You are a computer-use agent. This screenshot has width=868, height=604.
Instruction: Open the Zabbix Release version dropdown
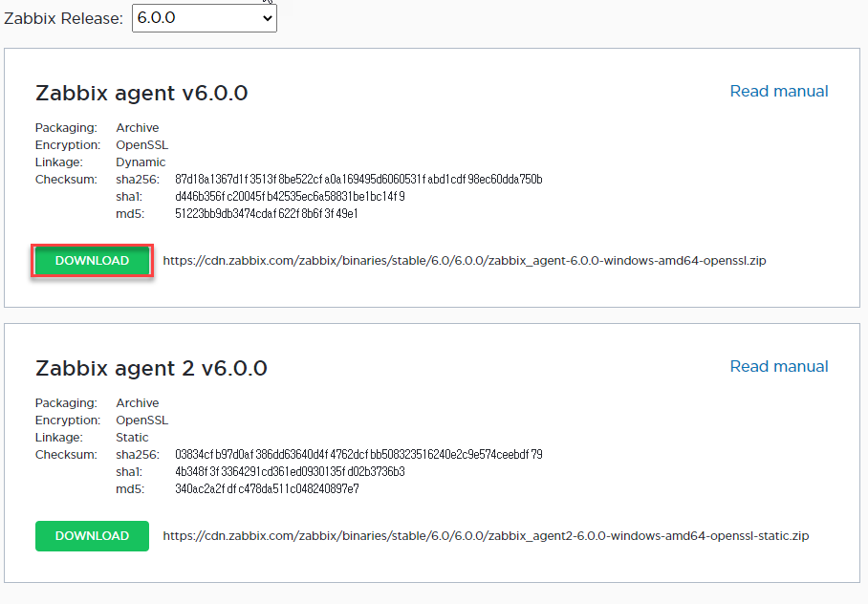coord(205,18)
